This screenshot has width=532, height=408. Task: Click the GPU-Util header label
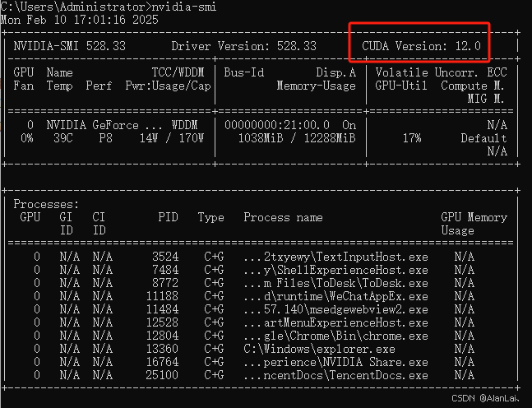[401, 86]
